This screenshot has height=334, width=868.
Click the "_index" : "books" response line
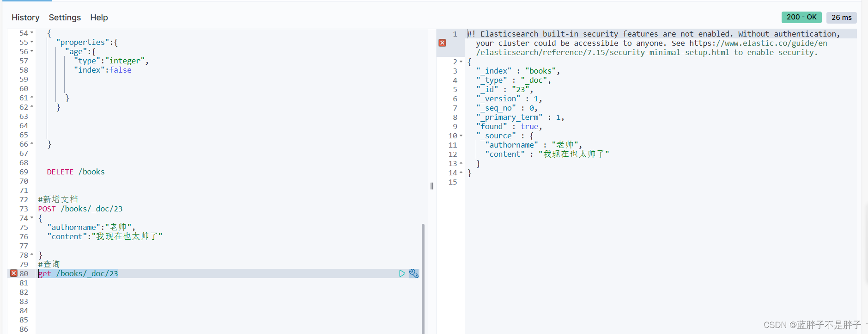click(518, 71)
